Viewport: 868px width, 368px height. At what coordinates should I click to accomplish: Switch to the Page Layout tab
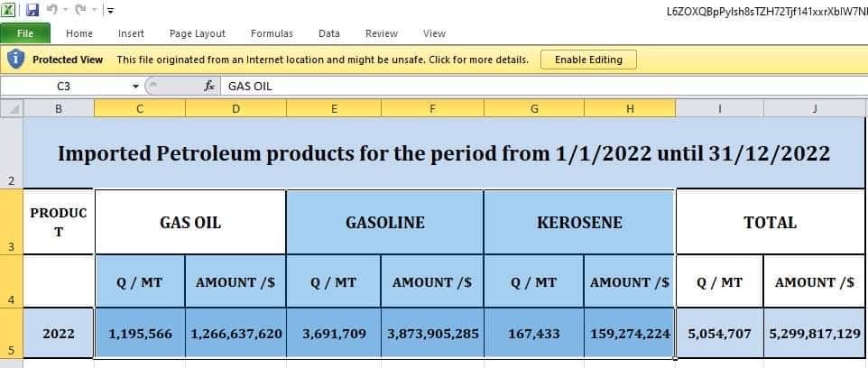tap(198, 33)
